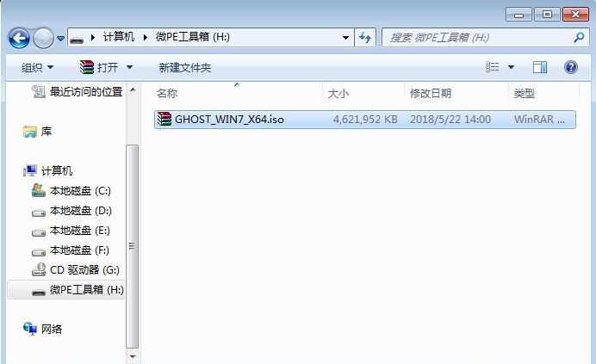Open 本地磁盘 (C:) in navigation pane
The image size is (596, 364).
(80, 191)
